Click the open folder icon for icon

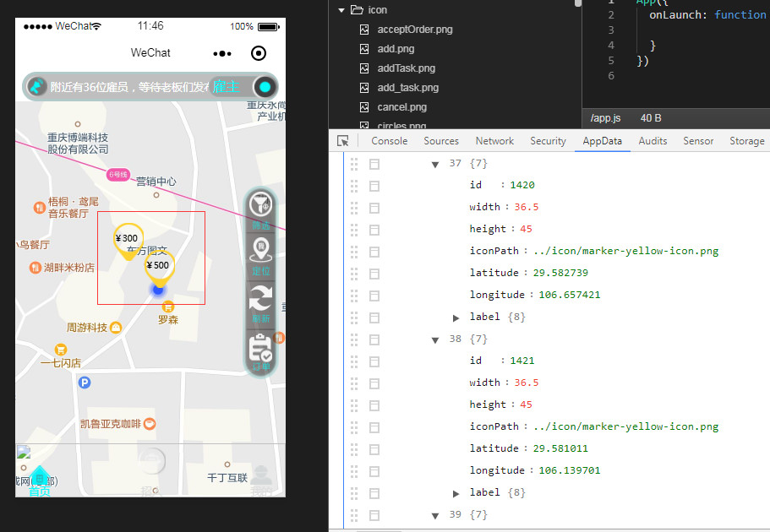tap(357, 10)
